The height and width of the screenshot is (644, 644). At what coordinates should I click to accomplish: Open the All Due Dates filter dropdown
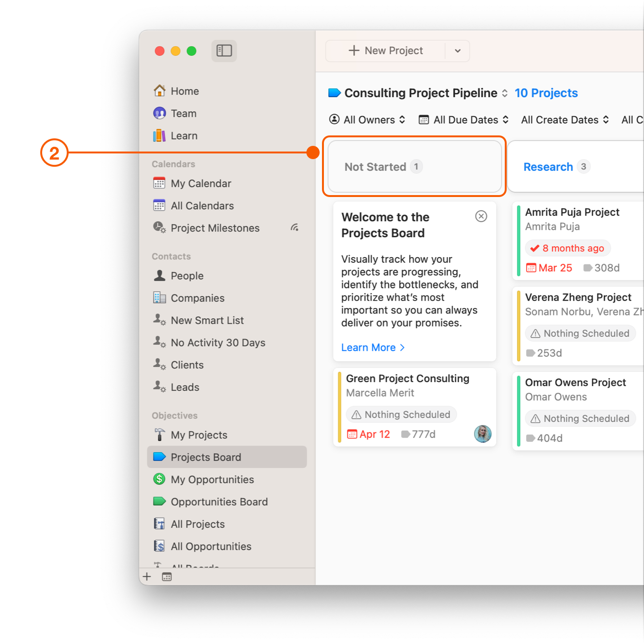click(x=464, y=120)
